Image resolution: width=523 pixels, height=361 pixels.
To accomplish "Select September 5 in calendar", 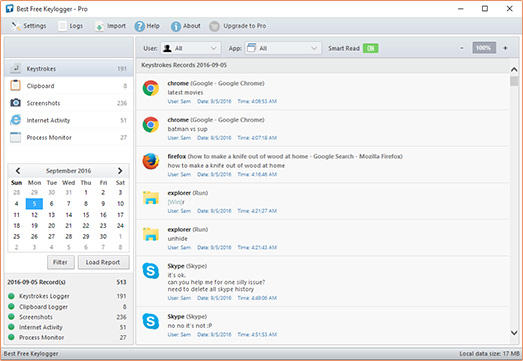I will [34, 204].
